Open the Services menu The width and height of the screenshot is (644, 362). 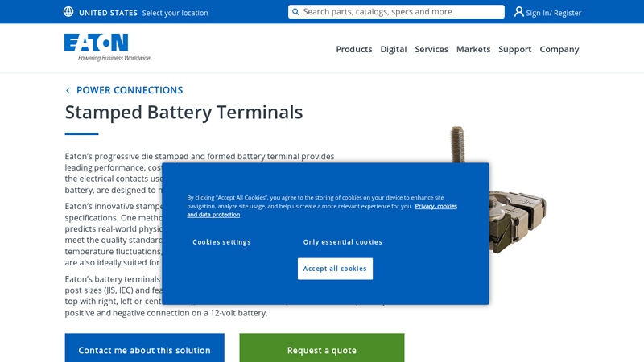pyautogui.click(x=431, y=49)
